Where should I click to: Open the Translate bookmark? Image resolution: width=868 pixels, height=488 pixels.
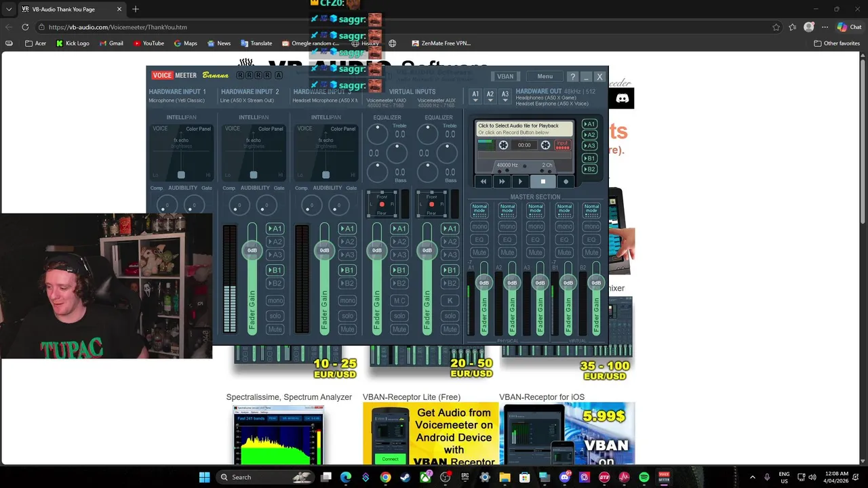pyautogui.click(x=256, y=43)
